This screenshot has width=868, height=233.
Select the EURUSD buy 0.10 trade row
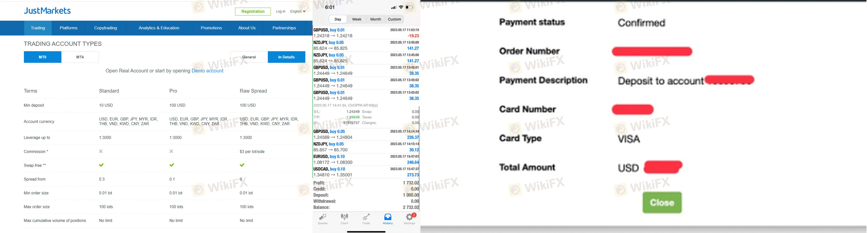[x=366, y=159]
